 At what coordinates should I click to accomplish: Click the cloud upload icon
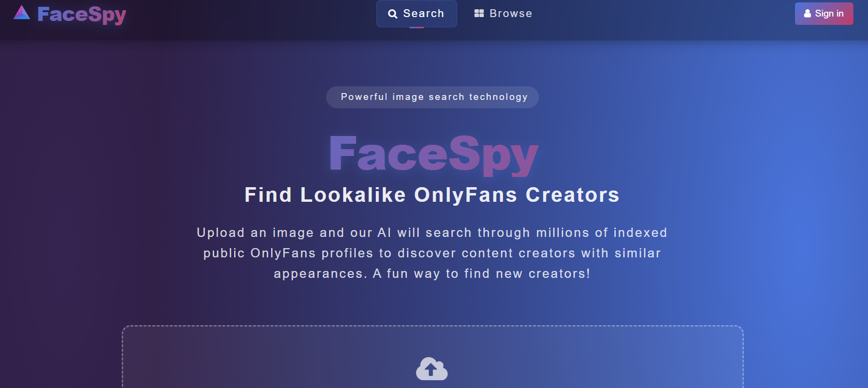click(432, 369)
